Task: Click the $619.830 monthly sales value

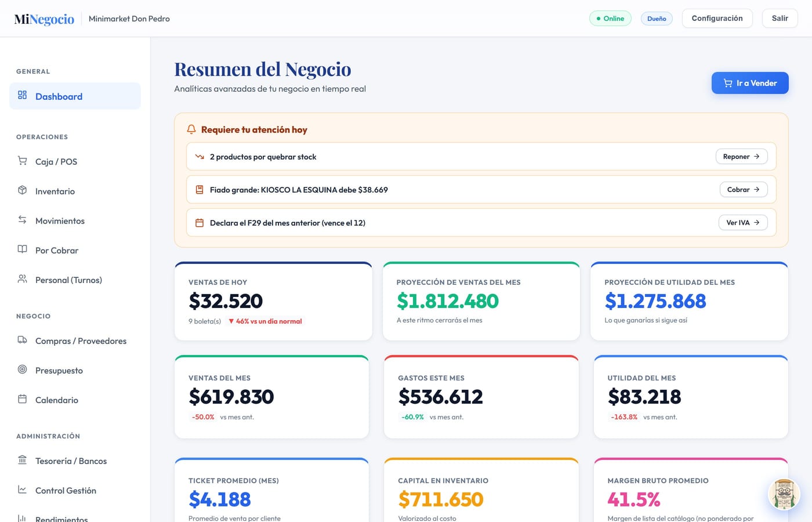Action: coord(231,397)
